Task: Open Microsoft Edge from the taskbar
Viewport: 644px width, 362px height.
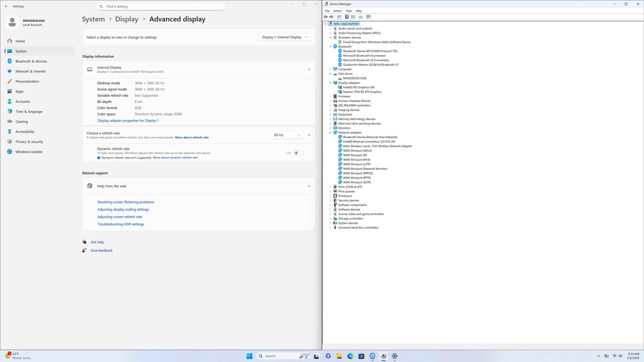Action: click(350, 356)
